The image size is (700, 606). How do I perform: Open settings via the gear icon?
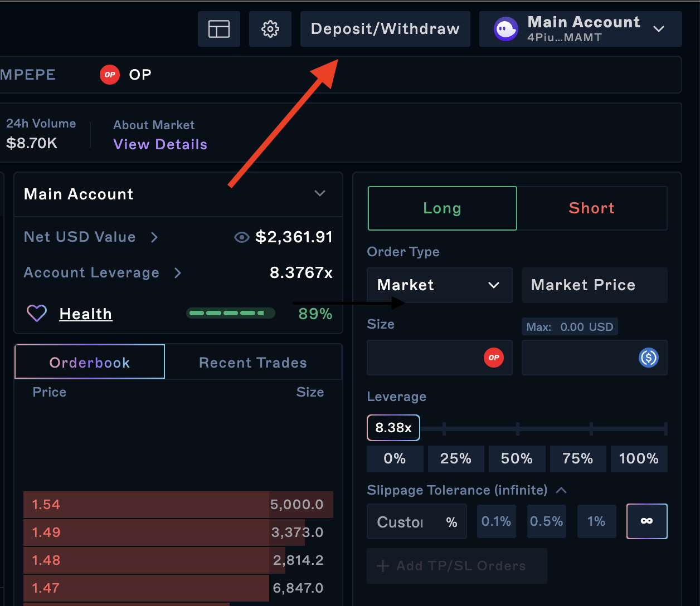coord(270,29)
